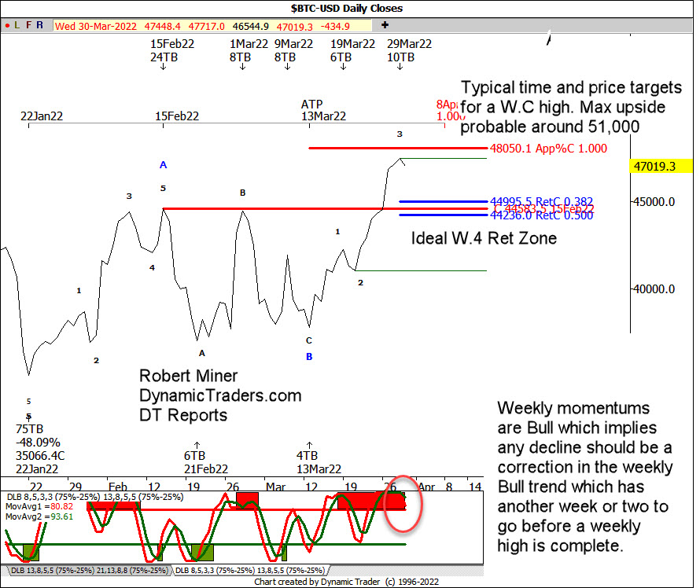Click the 9Mar22 8TB cycle label

pos(293,50)
